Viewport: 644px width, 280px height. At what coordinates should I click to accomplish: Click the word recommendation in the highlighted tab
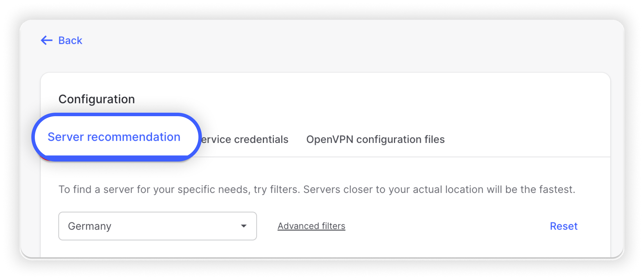[134, 137]
